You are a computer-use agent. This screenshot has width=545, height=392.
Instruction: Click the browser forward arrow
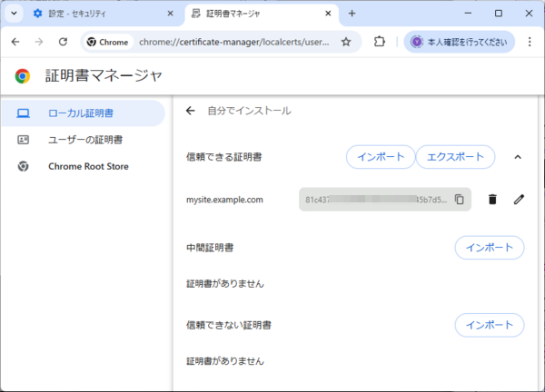[39, 42]
